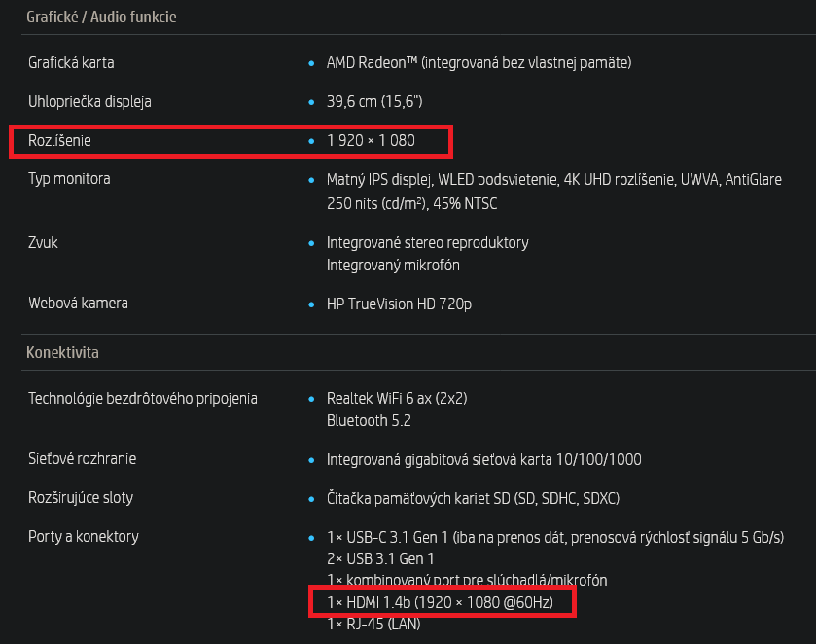The image size is (816, 644).
Task: Select the AMD Radeon graphics card value
Action: tap(479, 63)
